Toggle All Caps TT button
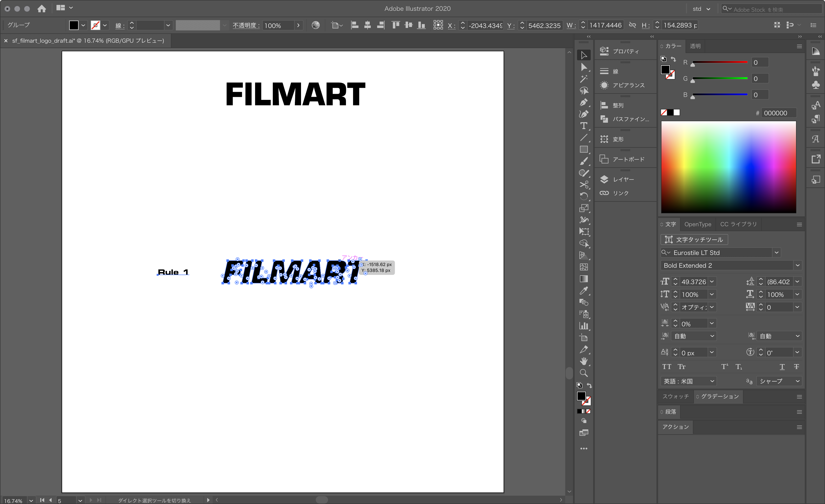This screenshot has height=504, width=825. 667,366
